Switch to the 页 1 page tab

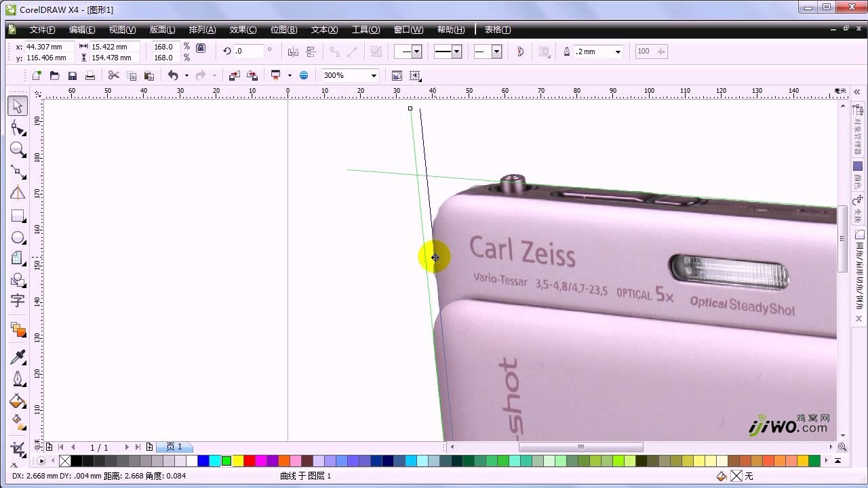tap(174, 447)
